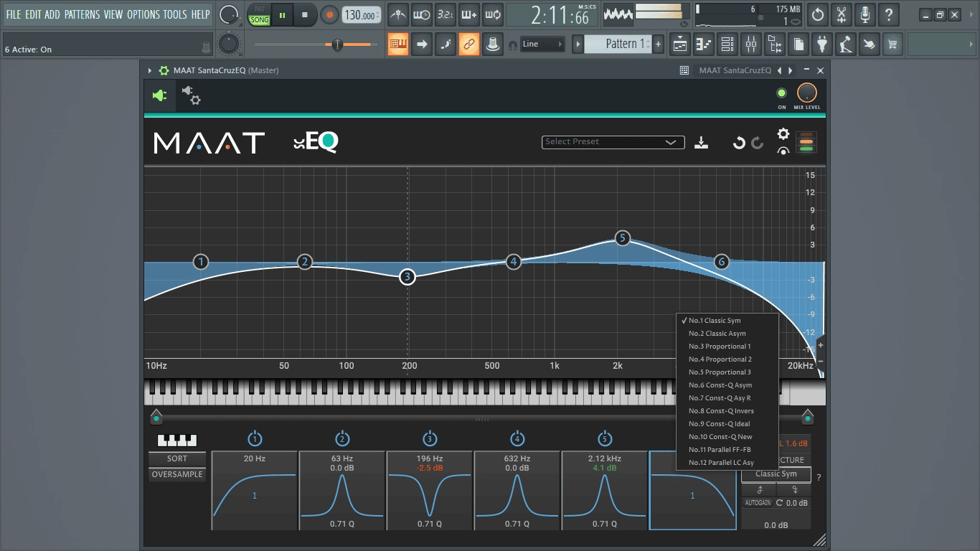Viewport: 980px width, 551px height.
Task: Toggle band 5 power button
Action: coord(605,439)
